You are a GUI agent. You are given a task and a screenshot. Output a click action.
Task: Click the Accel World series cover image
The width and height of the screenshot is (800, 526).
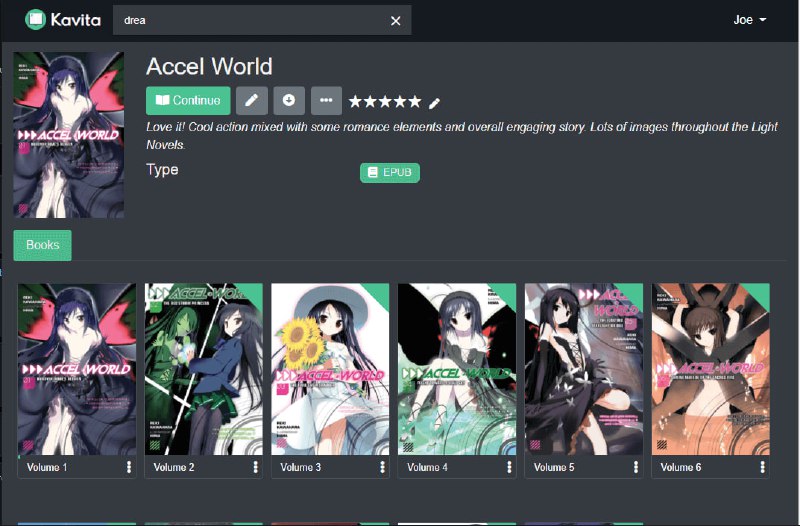[x=69, y=135]
